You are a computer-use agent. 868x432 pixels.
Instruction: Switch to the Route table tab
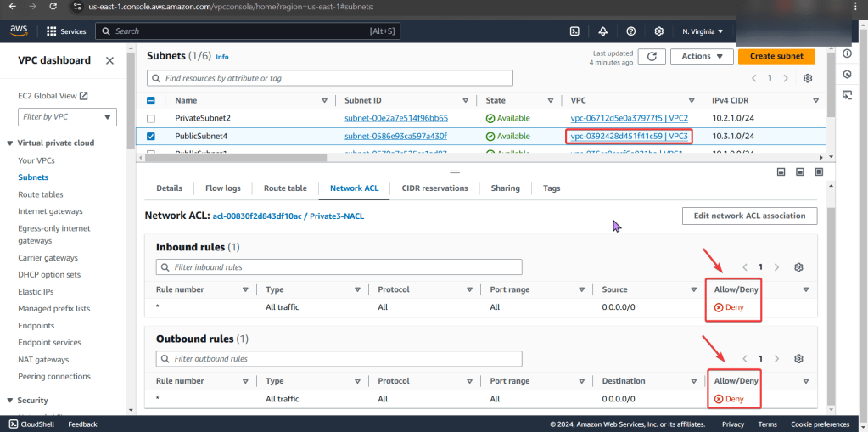point(285,188)
